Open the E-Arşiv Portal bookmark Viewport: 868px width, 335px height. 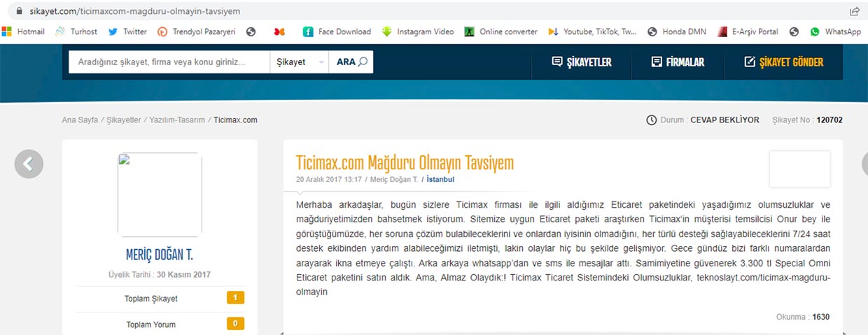(748, 31)
